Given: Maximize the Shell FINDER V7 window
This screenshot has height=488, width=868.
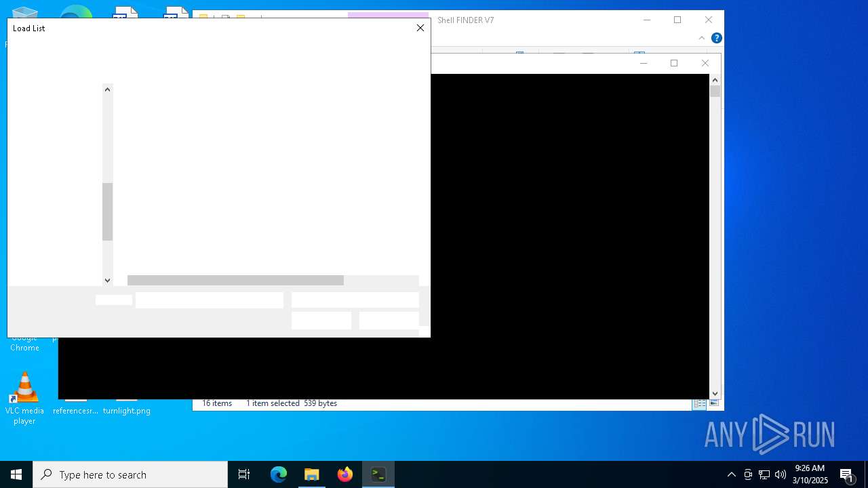Looking at the screenshot, I should [x=677, y=20].
